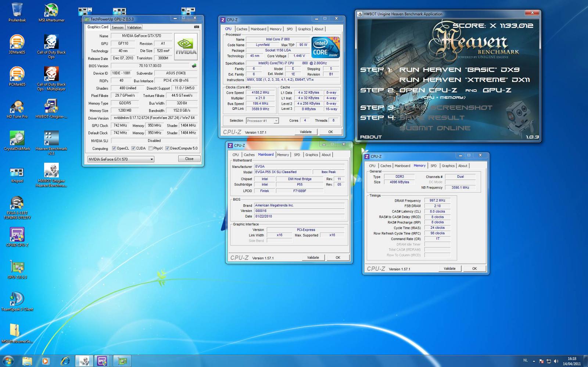Image resolution: width=588 pixels, height=367 pixels.
Task: Launch CrystalDiskMark from desktop
Action: [x=17, y=141]
